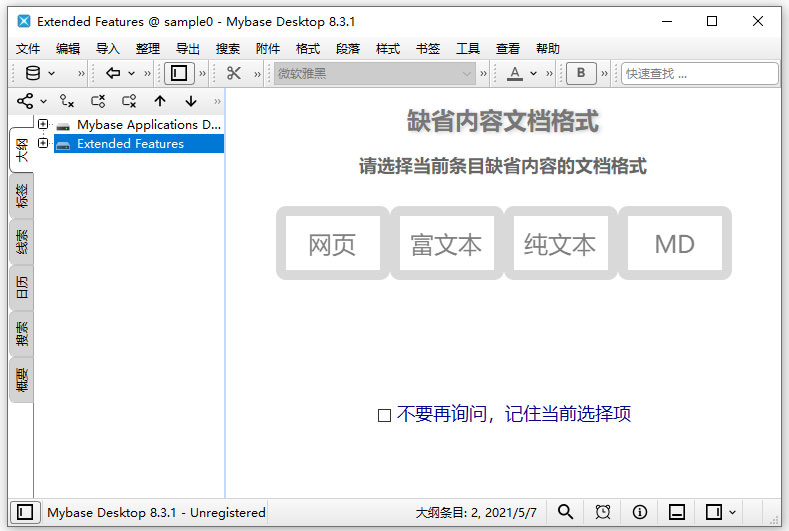This screenshot has width=789, height=531.
Task: Open the 导出 menu
Action: click(x=188, y=49)
